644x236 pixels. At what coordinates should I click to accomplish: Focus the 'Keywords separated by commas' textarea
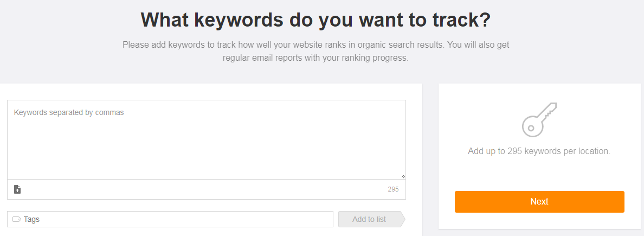click(x=206, y=140)
